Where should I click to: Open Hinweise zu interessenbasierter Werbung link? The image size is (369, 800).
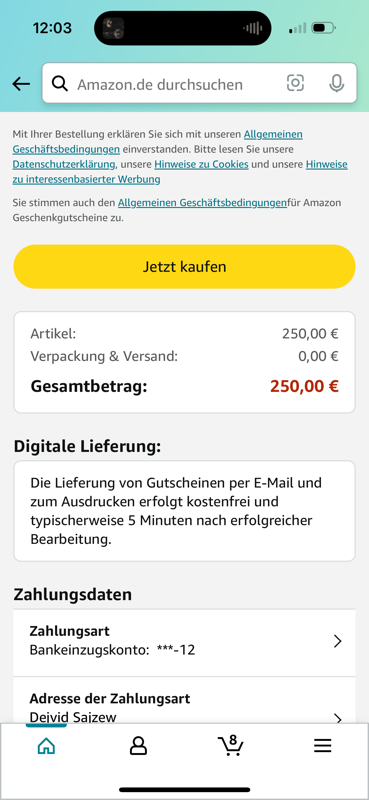pos(180,172)
